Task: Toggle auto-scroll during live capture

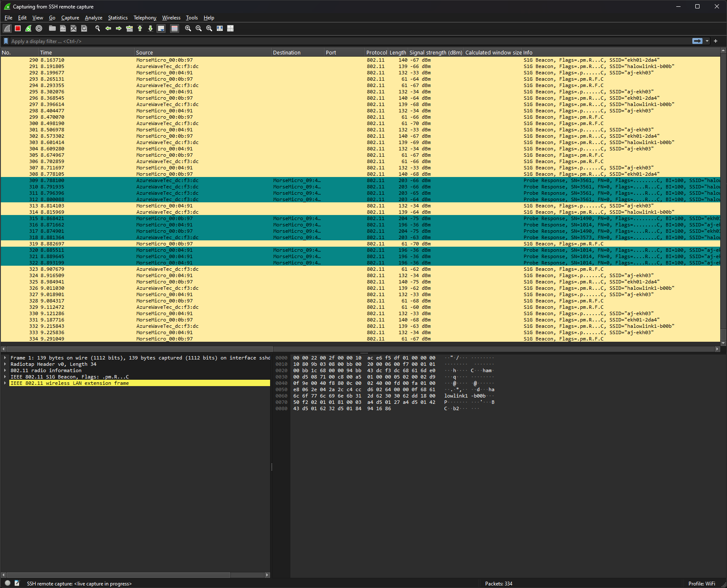Action: pyautogui.click(x=161, y=28)
